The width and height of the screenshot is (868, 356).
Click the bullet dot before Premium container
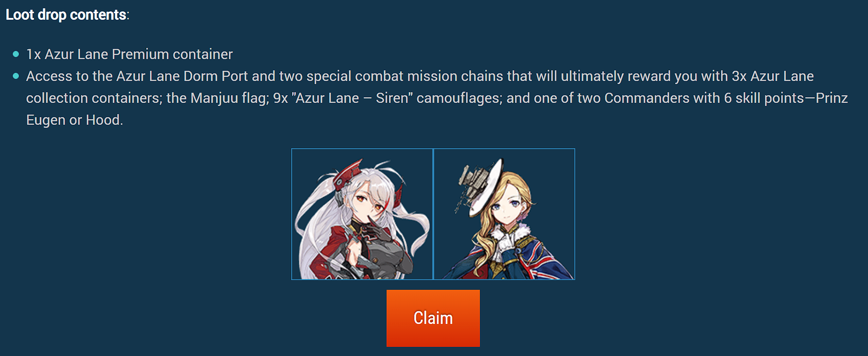(x=16, y=54)
